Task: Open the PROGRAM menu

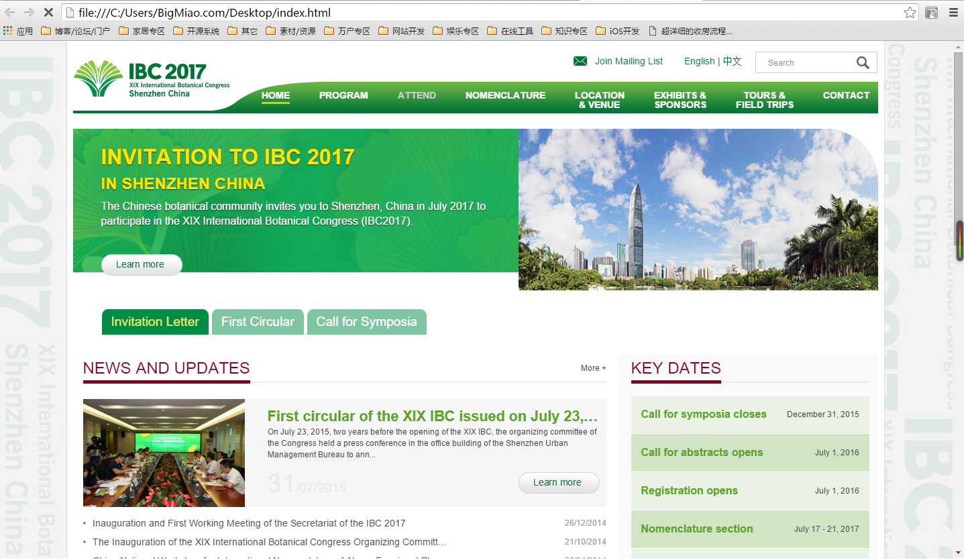Action: click(343, 95)
